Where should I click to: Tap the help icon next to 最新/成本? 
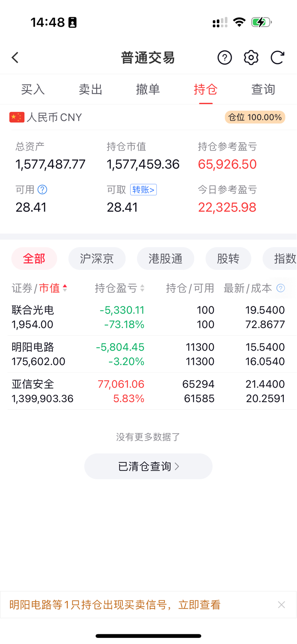coord(281,288)
